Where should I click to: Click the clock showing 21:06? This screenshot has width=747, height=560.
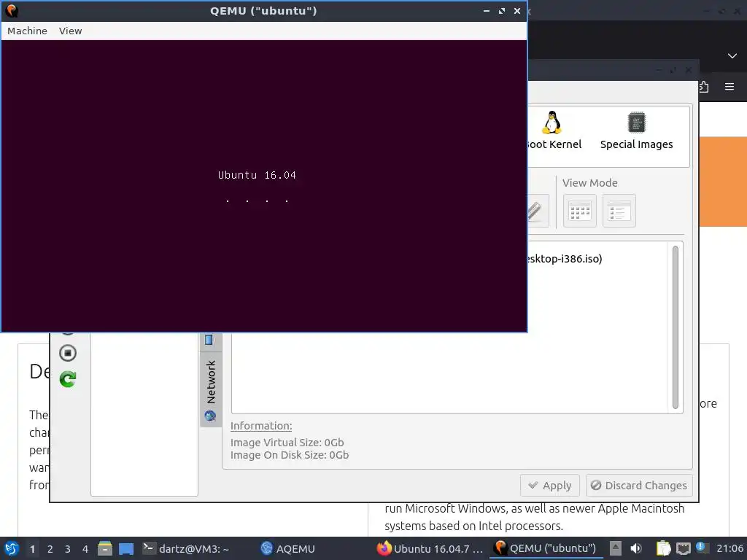[x=729, y=548]
